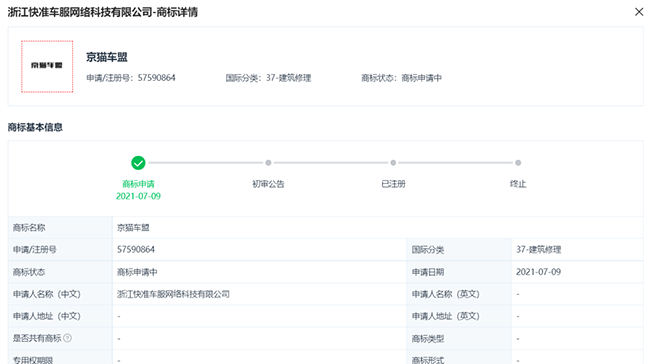Click the 申请人名称（英文） label
The width and height of the screenshot is (650, 364).
[446, 294]
